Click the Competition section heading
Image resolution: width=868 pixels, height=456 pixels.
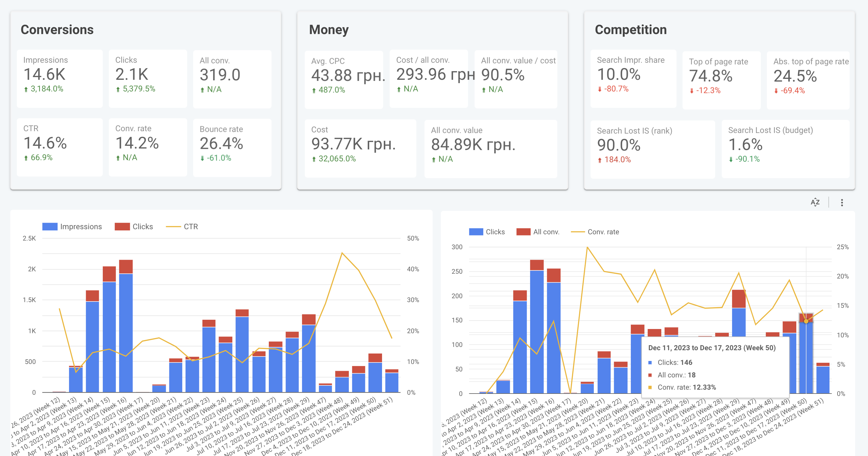[631, 30]
